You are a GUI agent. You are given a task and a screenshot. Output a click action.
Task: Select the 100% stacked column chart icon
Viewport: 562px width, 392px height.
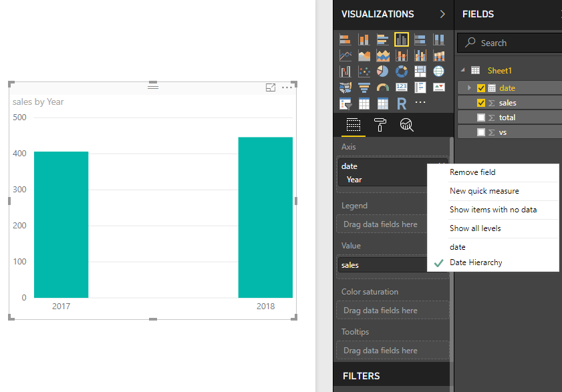438,39
